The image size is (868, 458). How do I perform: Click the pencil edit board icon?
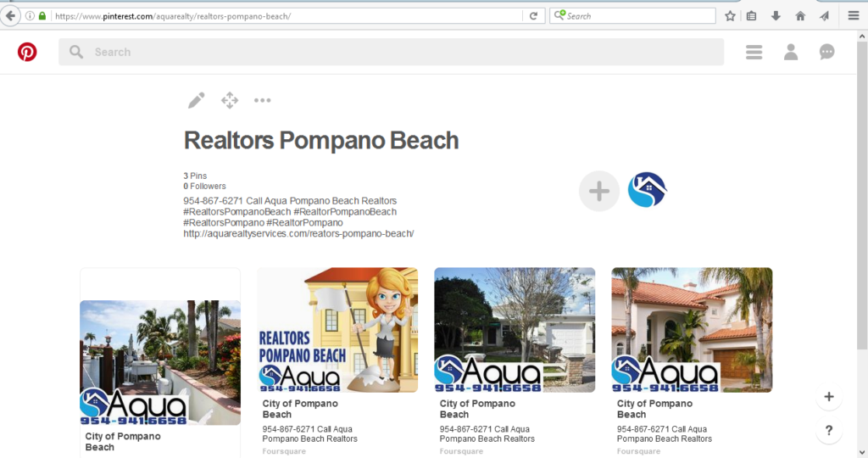196,101
